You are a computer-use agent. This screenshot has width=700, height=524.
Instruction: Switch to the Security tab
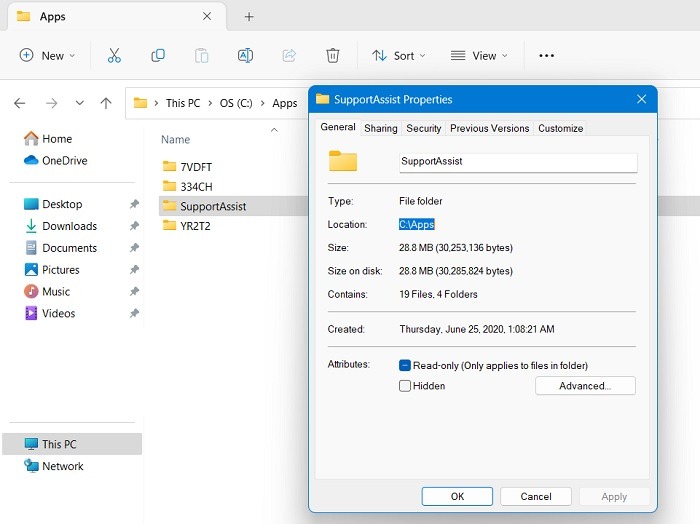[x=423, y=128]
